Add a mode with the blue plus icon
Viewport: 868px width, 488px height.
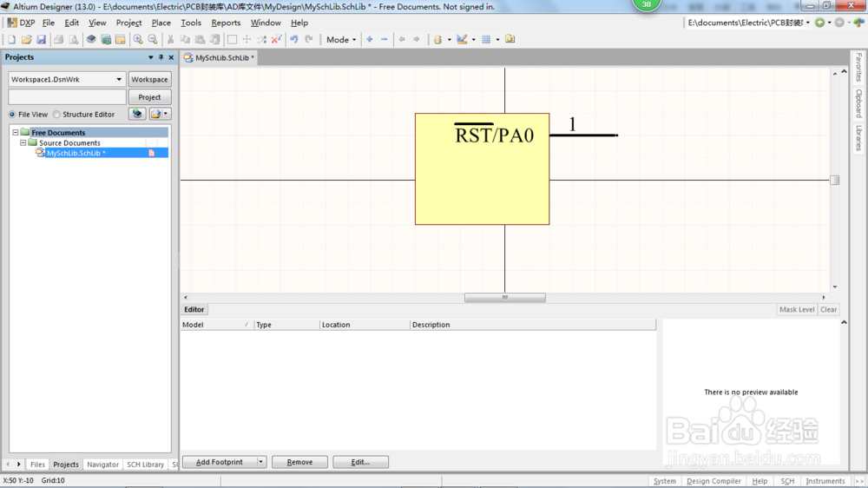point(369,39)
